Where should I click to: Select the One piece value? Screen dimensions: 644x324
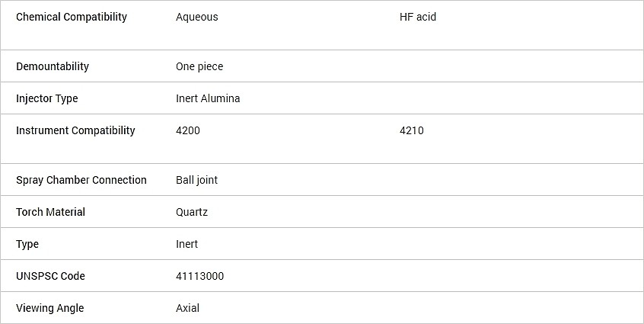pos(199,66)
